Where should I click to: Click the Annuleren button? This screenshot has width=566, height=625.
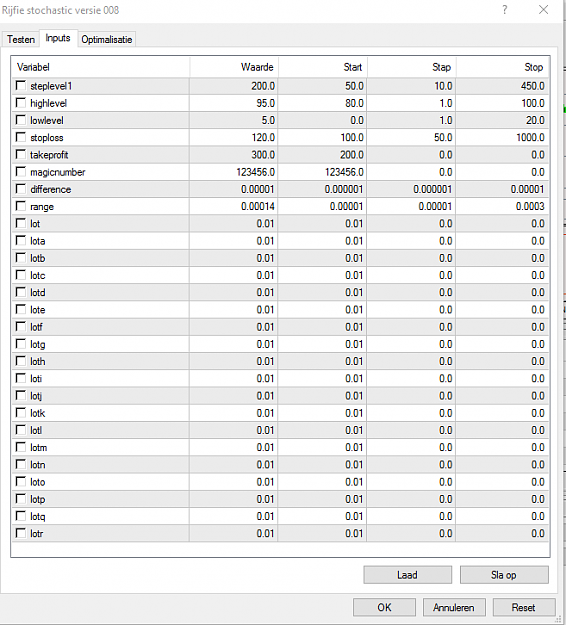coord(454,607)
